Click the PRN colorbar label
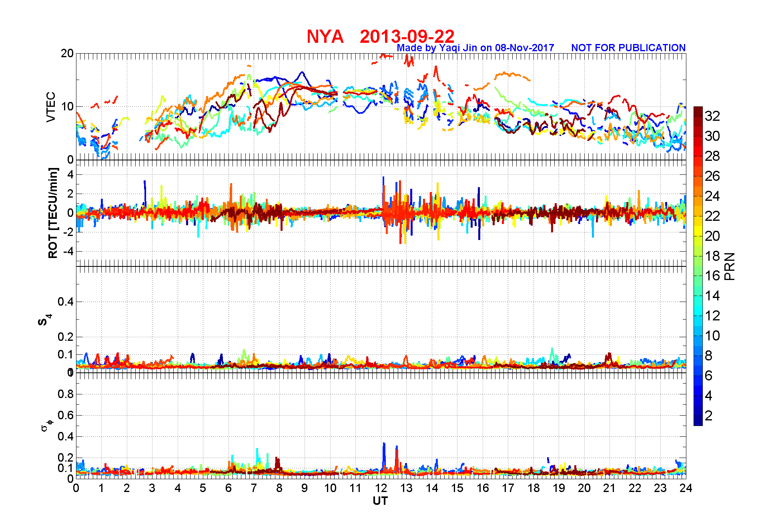The image size is (762, 532). point(730,266)
